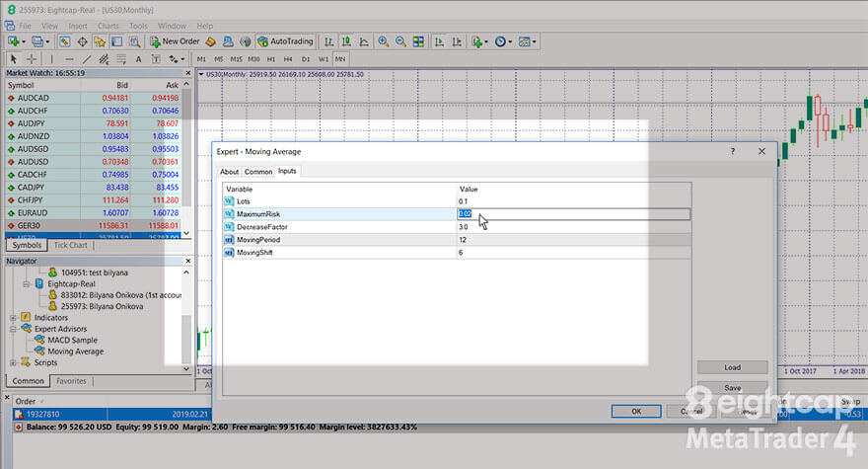Switch chart to D1 timeframe
This screenshot has width=868, height=469.
(306, 59)
